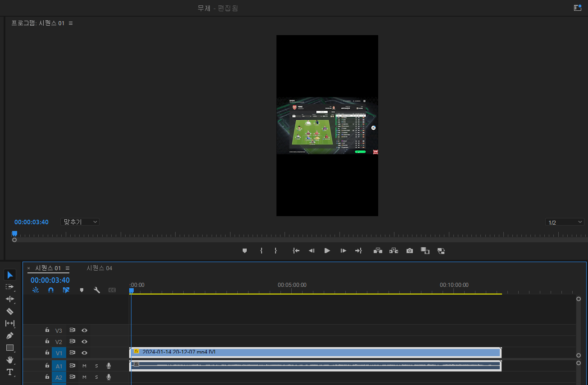This screenshot has height=385, width=588.
Task: Lock the V2 track
Action: point(47,342)
